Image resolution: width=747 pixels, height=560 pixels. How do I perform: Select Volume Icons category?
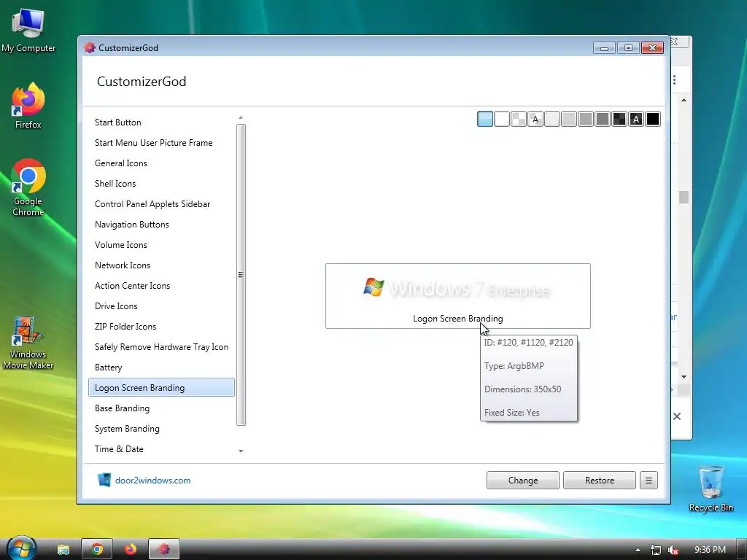pyautogui.click(x=161, y=245)
